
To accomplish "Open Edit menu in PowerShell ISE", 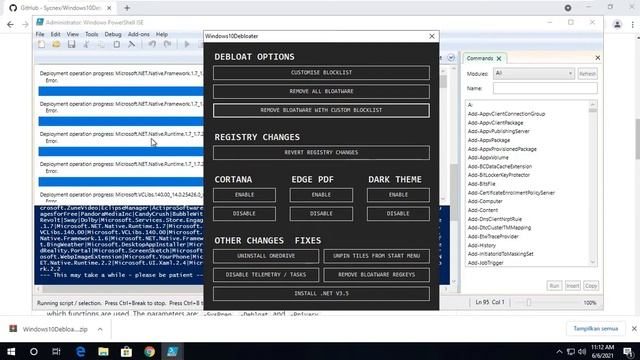I will pos(56,34).
